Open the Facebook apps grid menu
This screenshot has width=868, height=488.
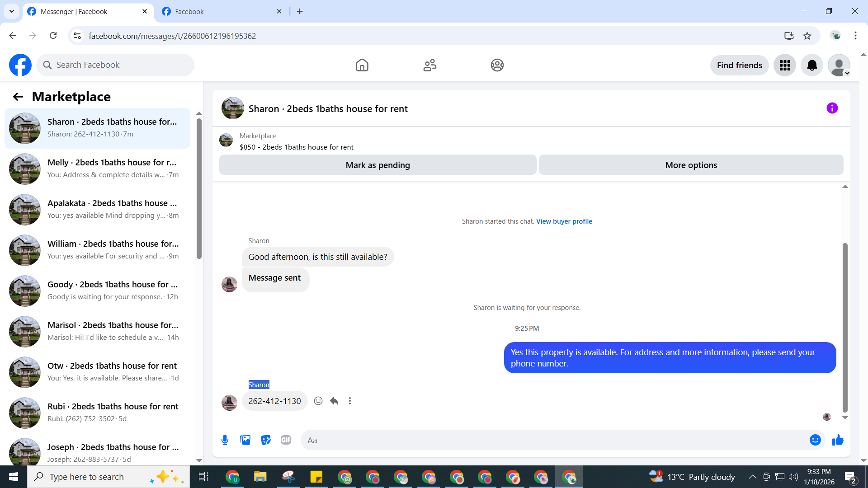tap(785, 65)
